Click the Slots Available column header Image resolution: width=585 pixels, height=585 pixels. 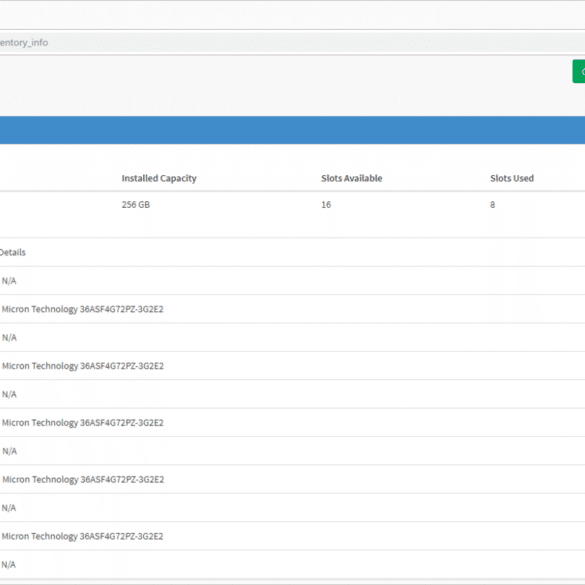pos(351,178)
